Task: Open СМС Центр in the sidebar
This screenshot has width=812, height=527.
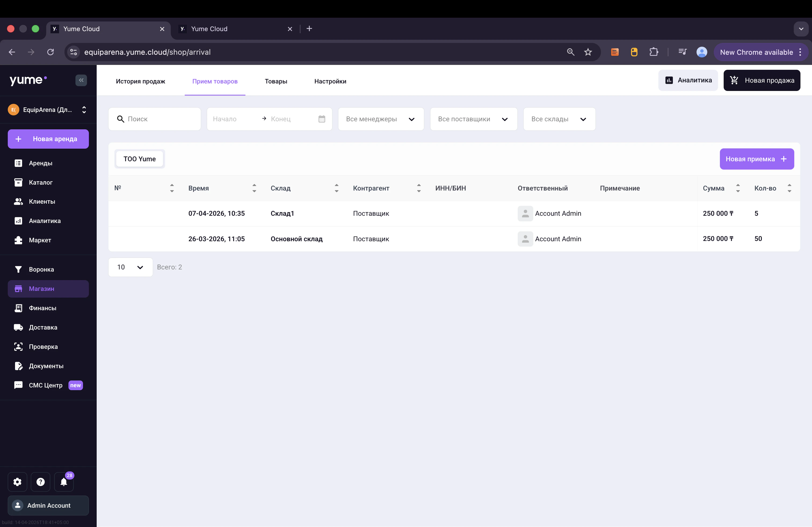Action: (x=46, y=385)
